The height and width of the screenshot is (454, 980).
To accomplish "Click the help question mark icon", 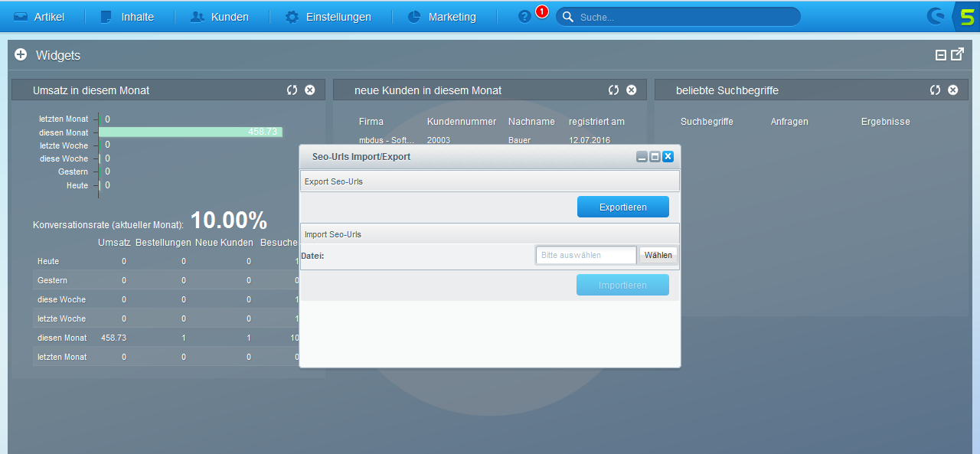I will [524, 17].
